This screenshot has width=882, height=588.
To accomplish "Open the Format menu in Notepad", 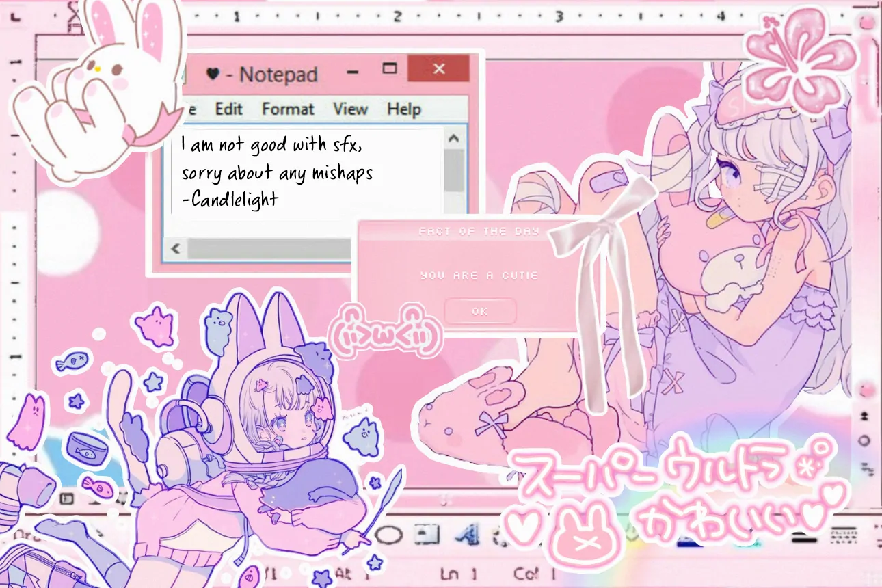I will pos(288,109).
